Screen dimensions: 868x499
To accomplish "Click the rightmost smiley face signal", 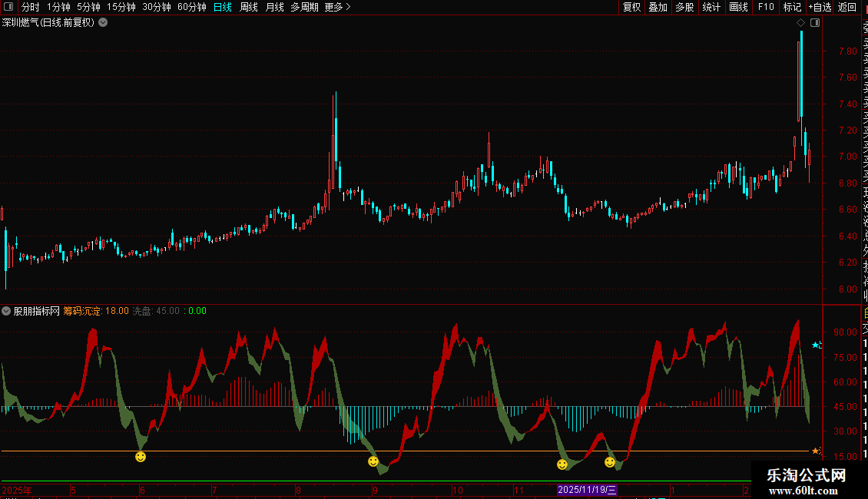I will (x=610, y=462).
